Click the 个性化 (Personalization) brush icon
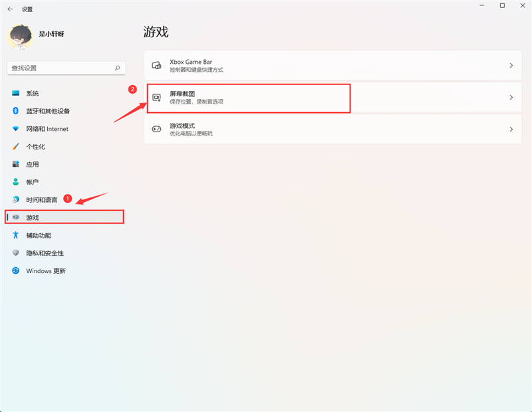 16,146
